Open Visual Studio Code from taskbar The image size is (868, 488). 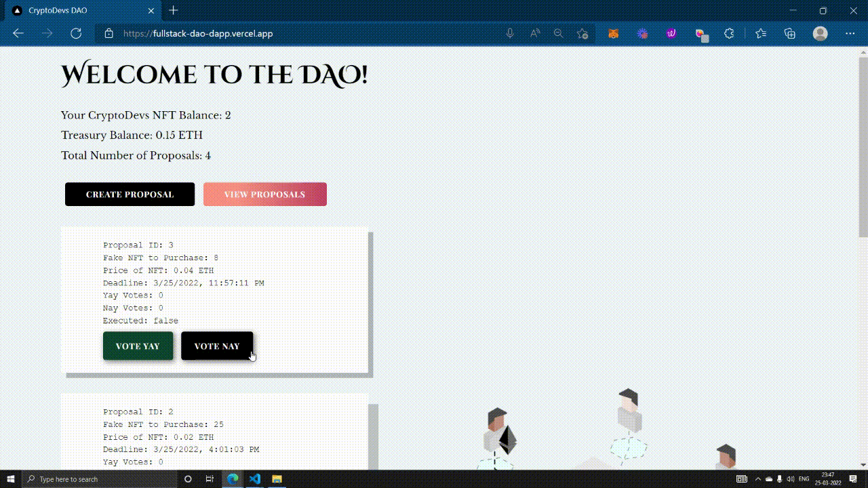255,479
